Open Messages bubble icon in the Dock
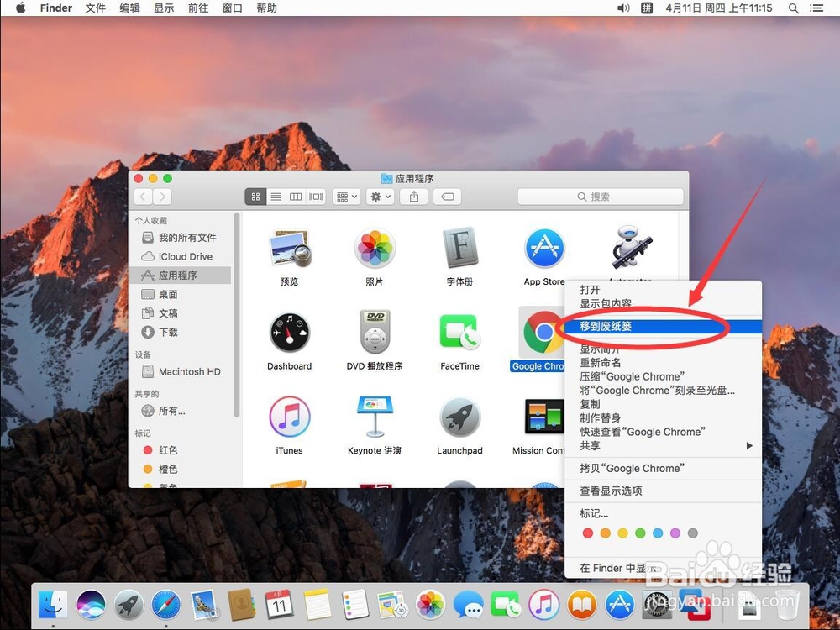 (468, 605)
